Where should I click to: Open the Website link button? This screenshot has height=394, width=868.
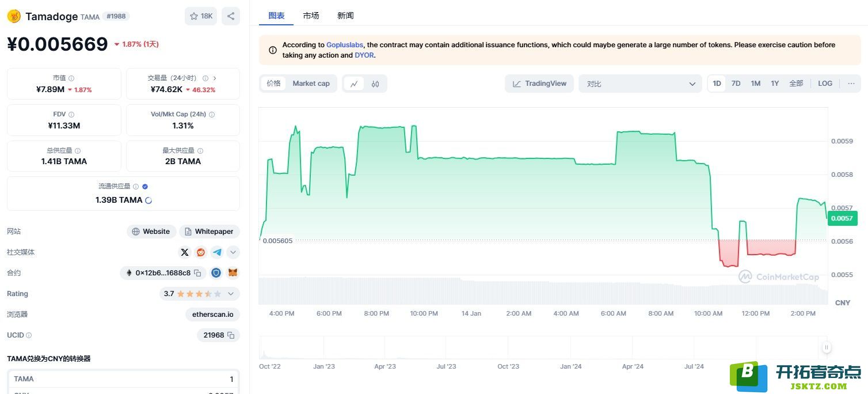(x=151, y=232)
